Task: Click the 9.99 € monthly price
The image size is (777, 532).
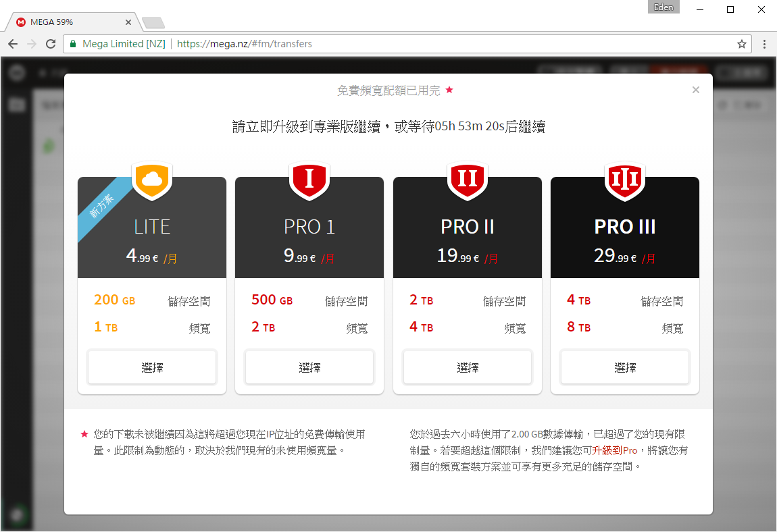Action: point(309,256)
